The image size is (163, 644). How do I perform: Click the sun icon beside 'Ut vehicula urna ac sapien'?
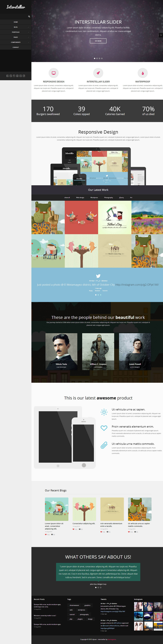104,412
